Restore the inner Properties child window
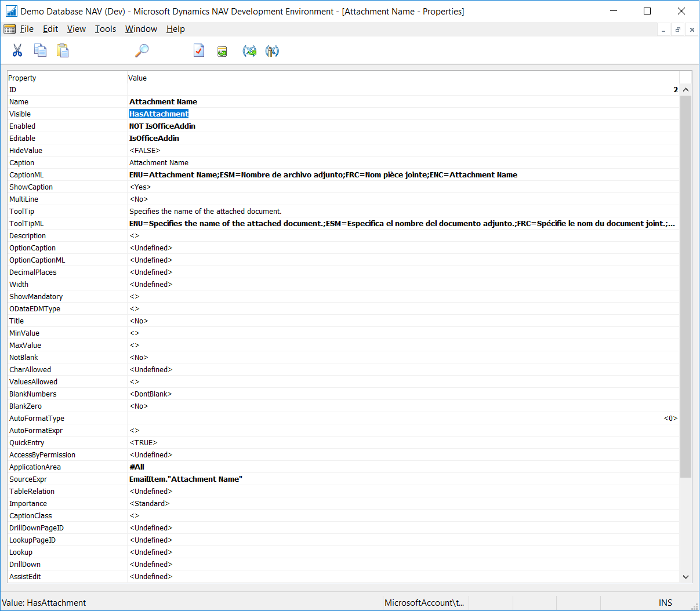The width and height of the screenshot is (700, 611). pos(677,30)
